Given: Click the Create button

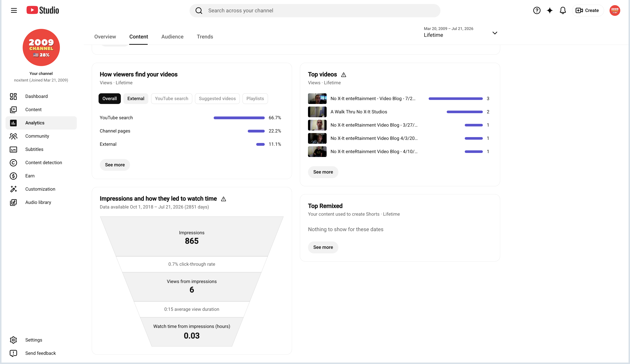Looking at the screenshot, I should click(x=587, y=10).
